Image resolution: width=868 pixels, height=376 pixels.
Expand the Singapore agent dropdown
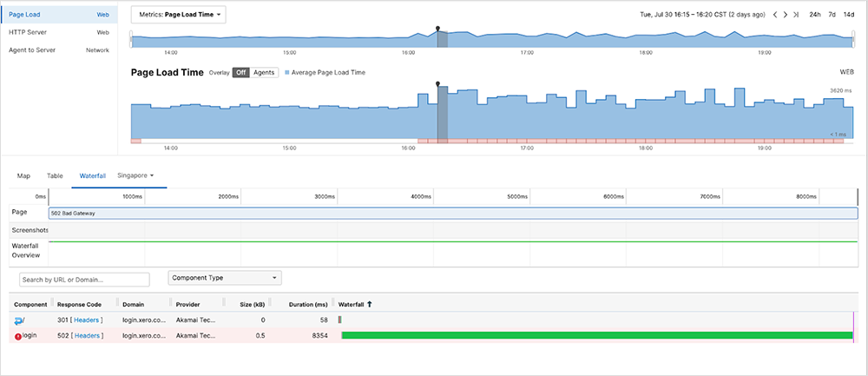point(135,175)
